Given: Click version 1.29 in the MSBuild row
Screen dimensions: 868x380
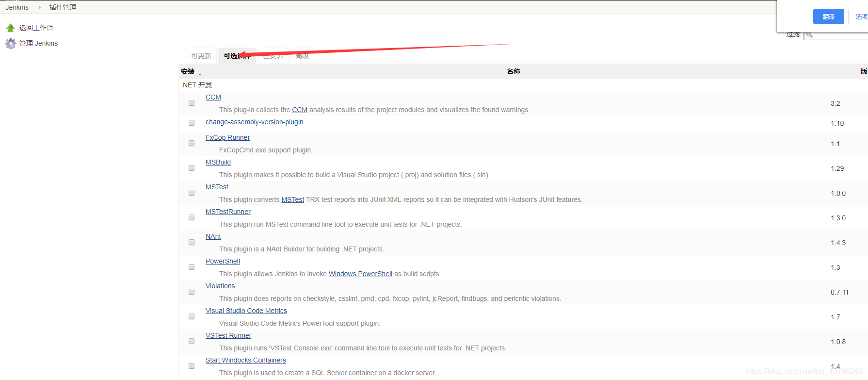Looking at the screenshot, I should 837,168.
